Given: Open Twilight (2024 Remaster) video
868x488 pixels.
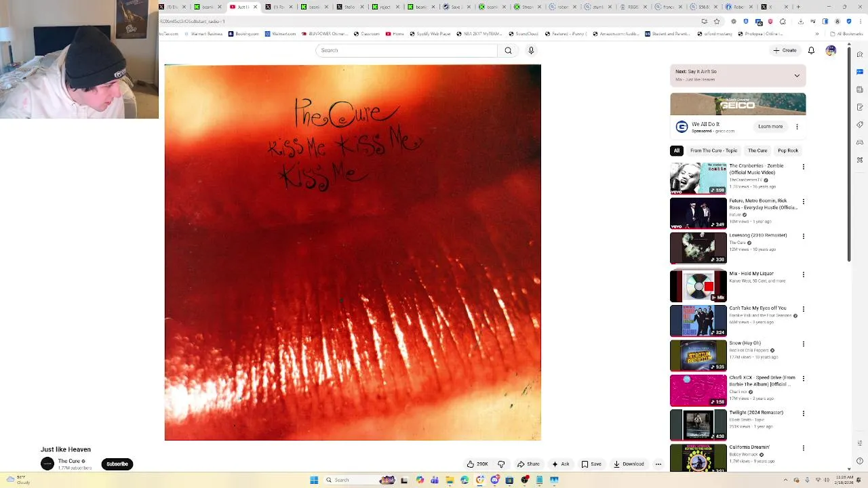Looking at the screenshot, I should pyautogui.click(x=698, y=425).
